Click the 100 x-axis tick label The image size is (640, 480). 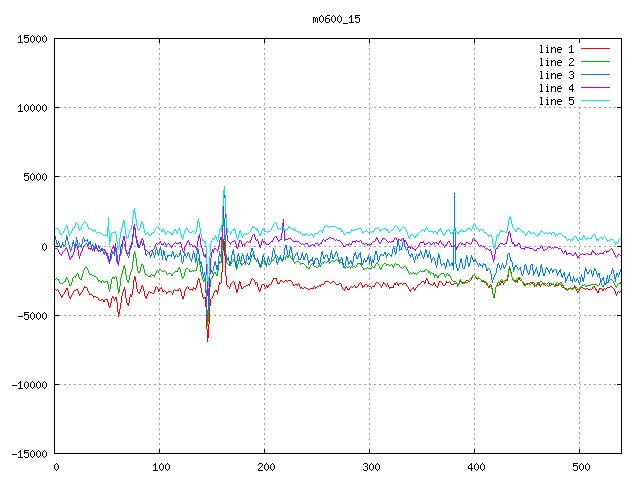coord(160,467)
